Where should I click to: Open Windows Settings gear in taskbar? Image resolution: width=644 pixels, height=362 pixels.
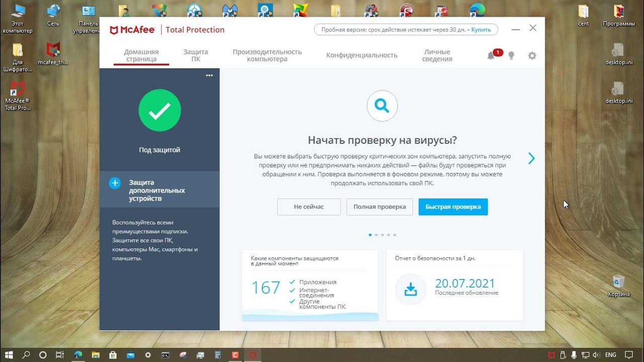tap(147, 355)
